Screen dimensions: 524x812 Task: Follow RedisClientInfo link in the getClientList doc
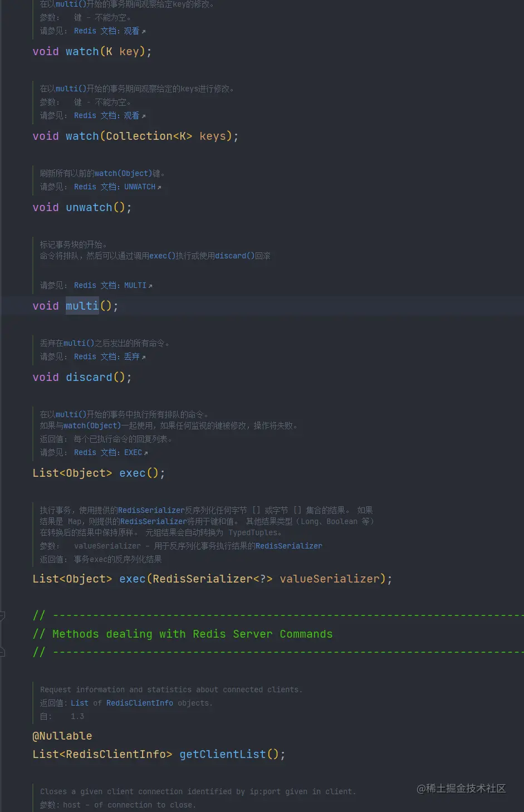(140, 703)
